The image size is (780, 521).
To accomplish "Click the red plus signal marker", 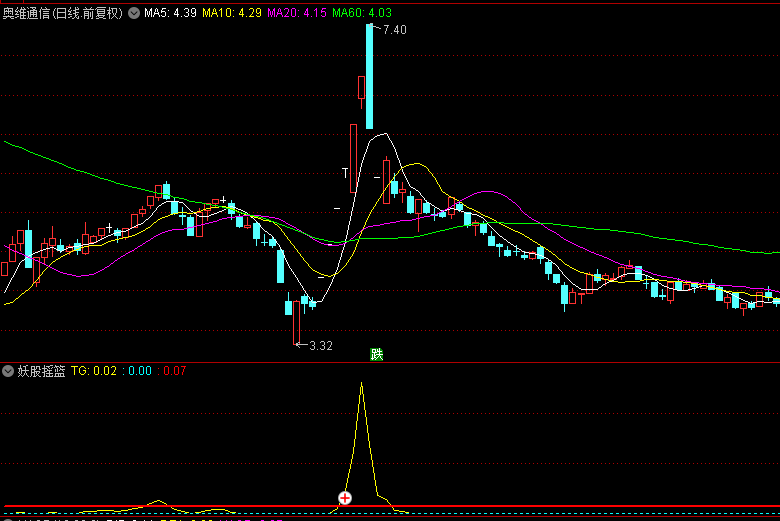I will pyautogui.click(x=345, y=498).
